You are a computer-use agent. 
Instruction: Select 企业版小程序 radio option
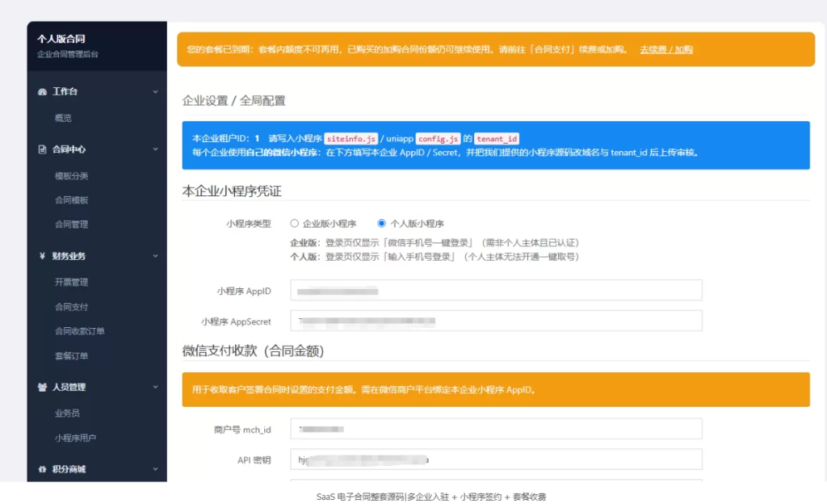pyautogui.click(x=294, y=224)
